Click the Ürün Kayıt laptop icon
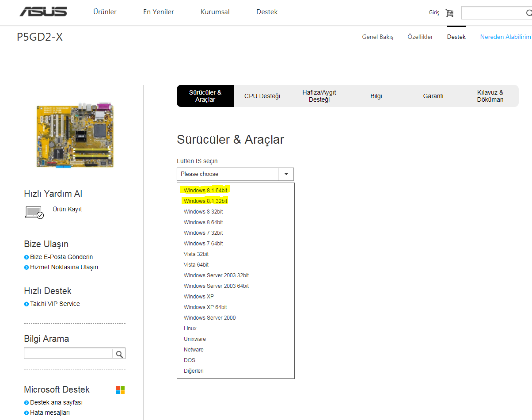Screen dimensions: 532x420 [x=34, y=213]
